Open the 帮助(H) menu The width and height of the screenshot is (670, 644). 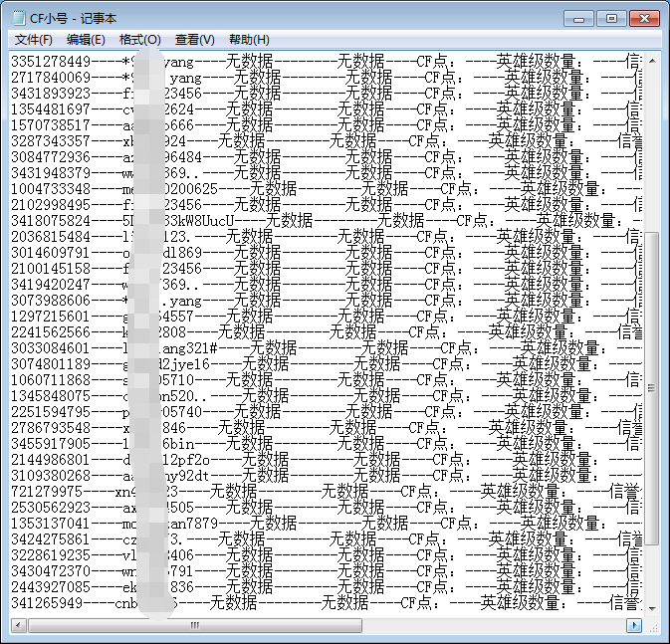(249, 40)
